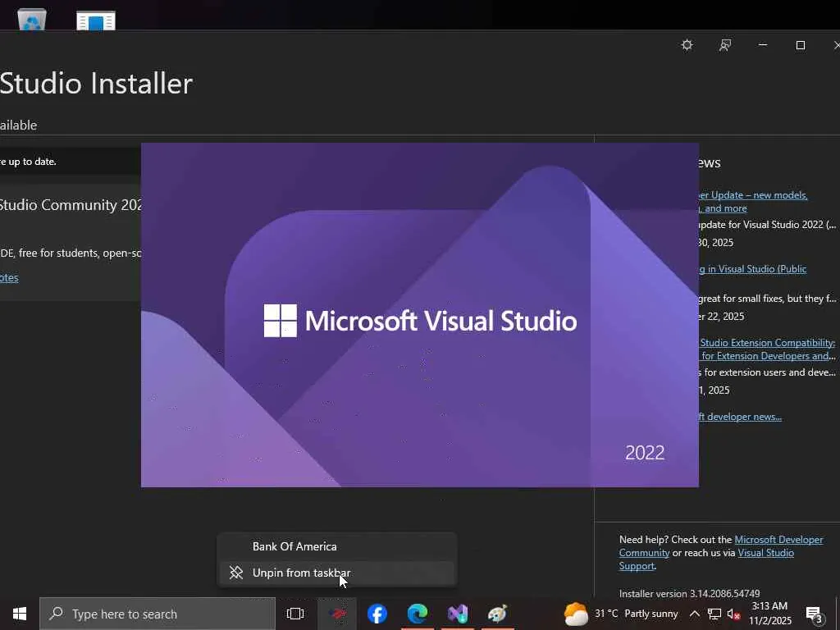Open the release notes link on left

(x=9, y=277)
